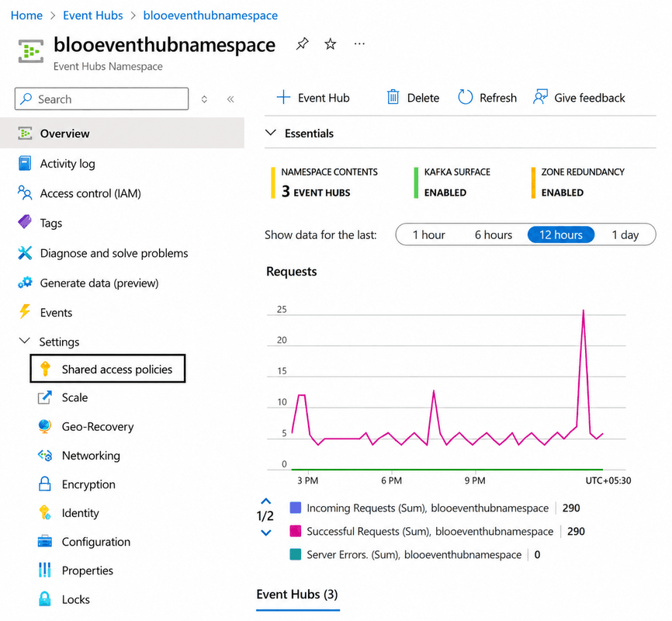Collapse the sidebar with double chevron

(230, 99)
